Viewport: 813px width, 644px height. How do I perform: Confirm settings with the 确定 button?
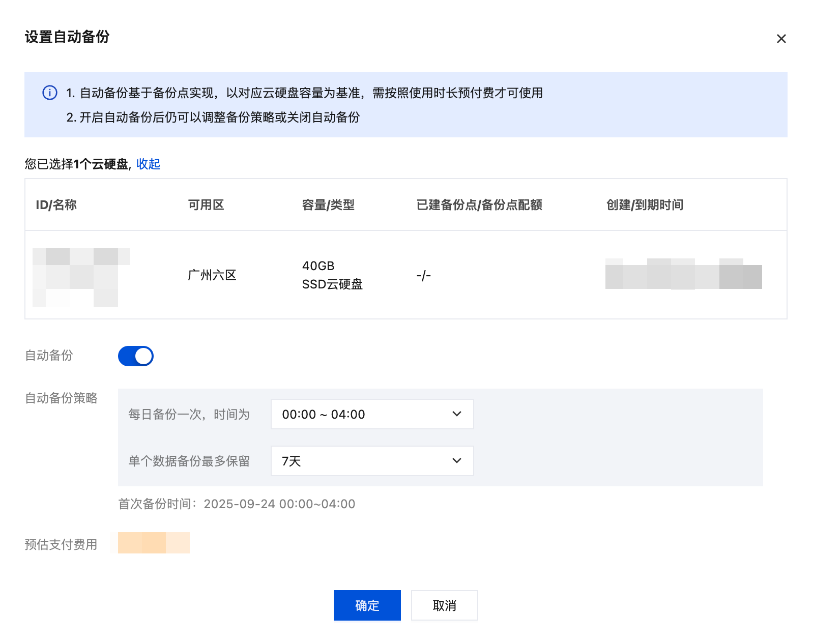(367, 605)
